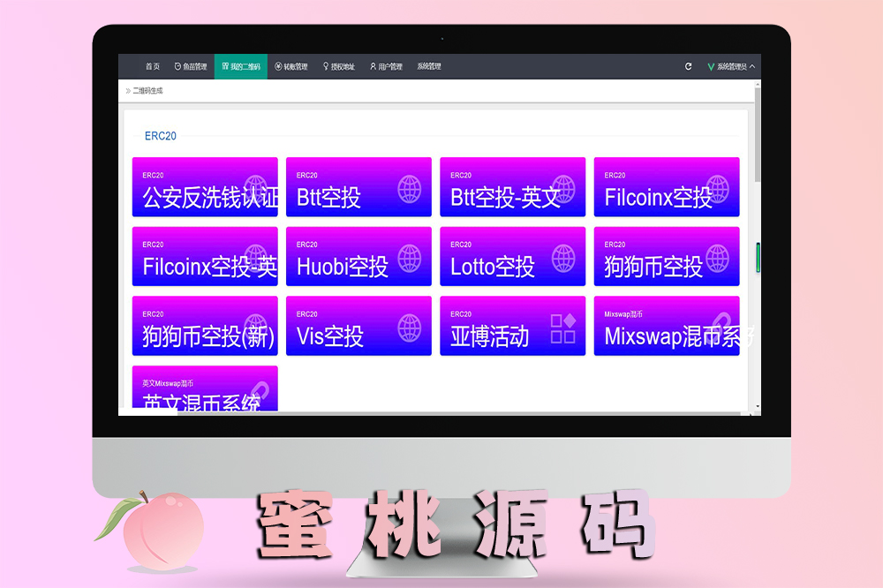Screen dimensions: 883x588
Task: Select the 公安反洗钱认证 card
Action: click(x=204, y=187)
